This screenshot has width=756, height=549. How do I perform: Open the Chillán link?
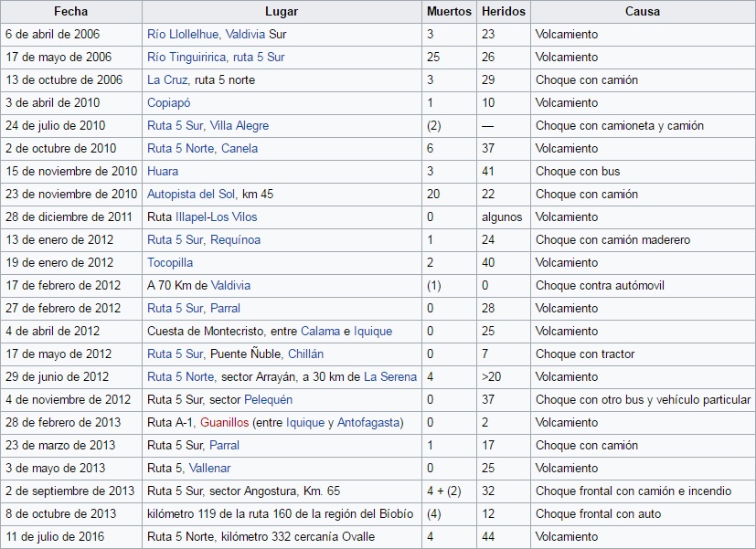tap(305, 354)
